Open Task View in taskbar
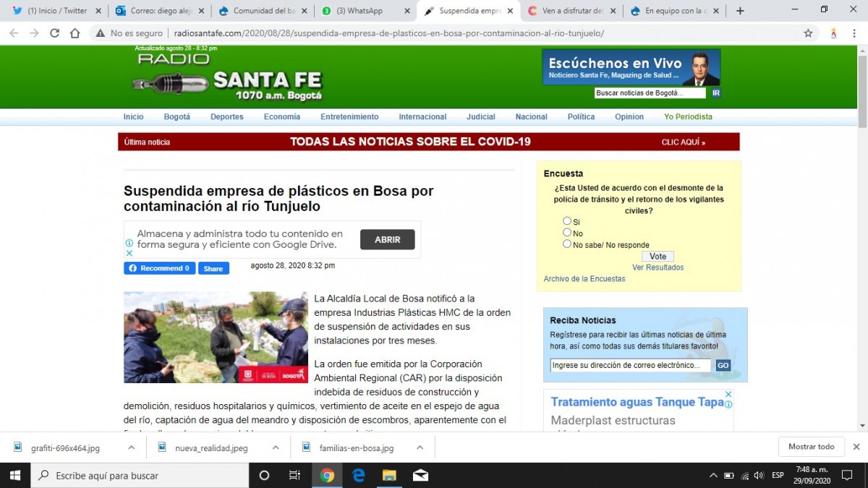 [294, 475]
